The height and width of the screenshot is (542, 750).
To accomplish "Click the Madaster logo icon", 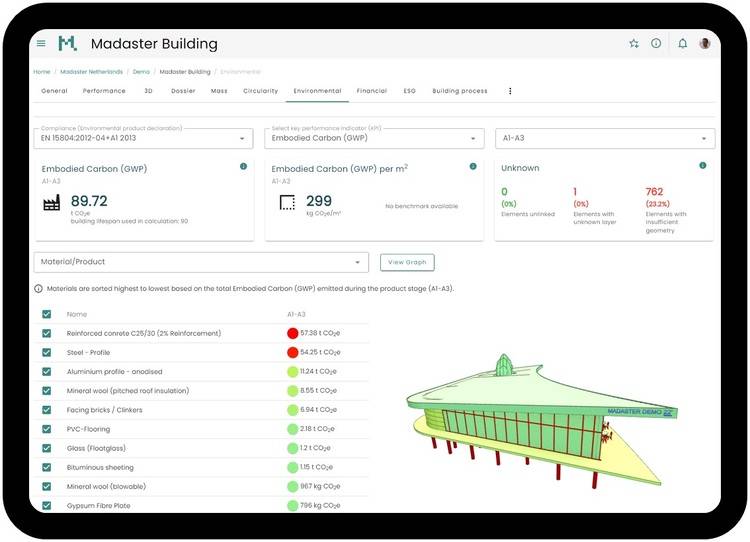I will pos(67,44).
